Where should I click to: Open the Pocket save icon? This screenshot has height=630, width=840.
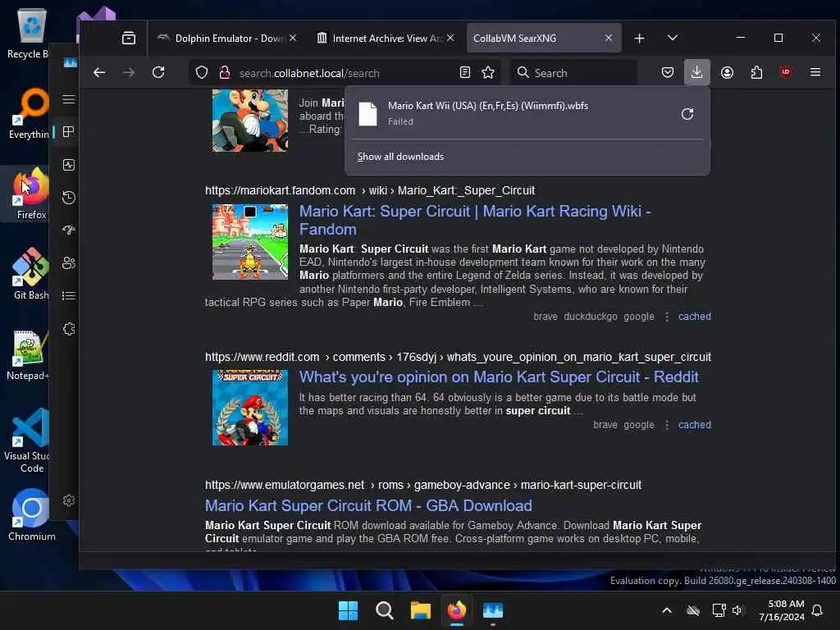pyautogui.click(x=668, y=72)
